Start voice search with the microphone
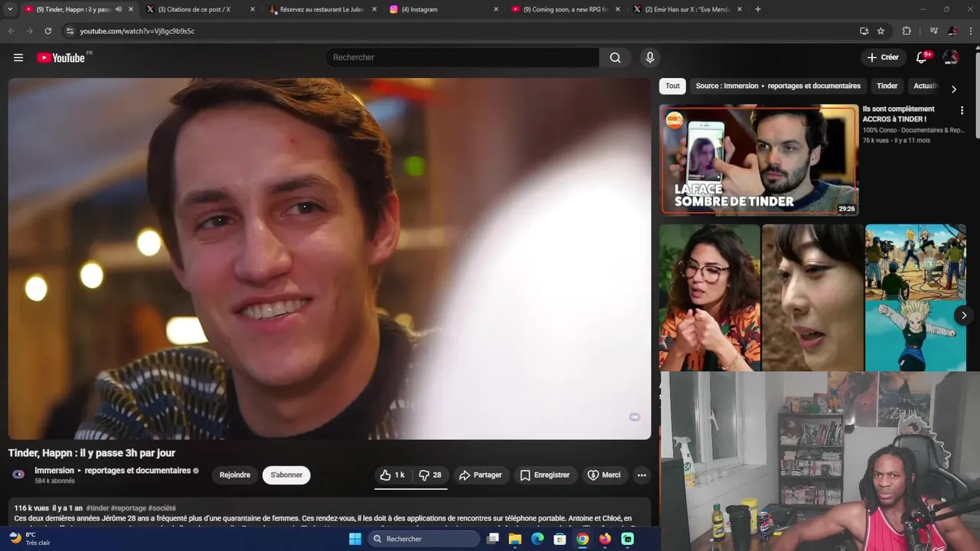Viewport: 980px width, 551px height. (650, 57)
